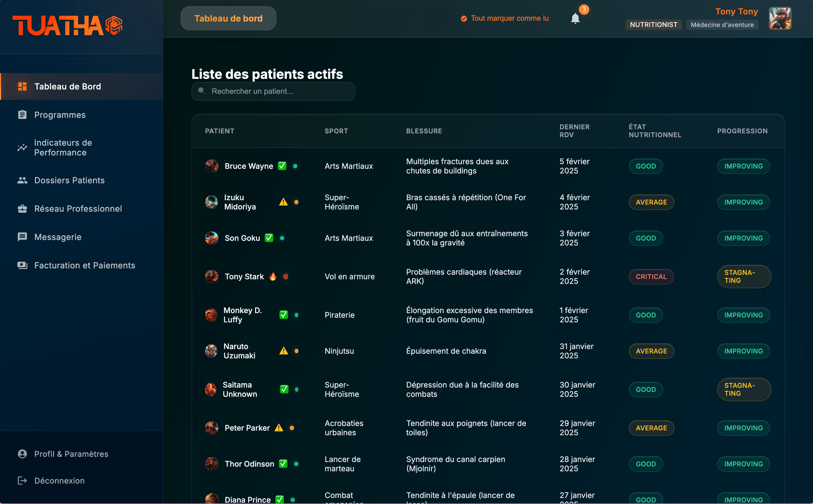Click the SPORT column header
This screenshot has height=504, width=813.
[x=336, y=131]
